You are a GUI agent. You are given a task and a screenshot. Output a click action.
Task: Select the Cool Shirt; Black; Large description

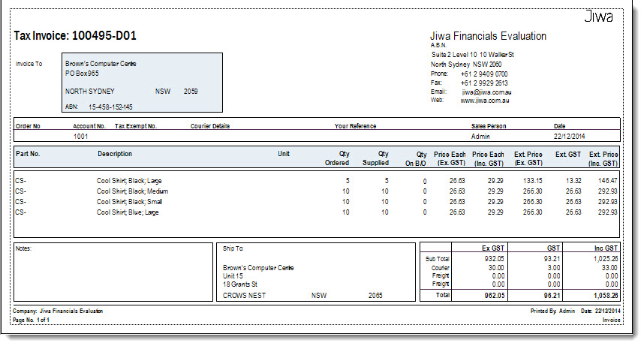point(129,181)
